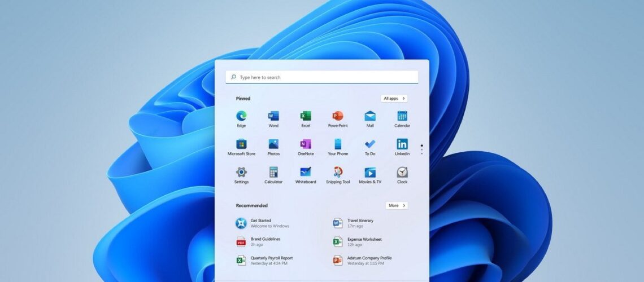Open Quarterly Payroll Report spreadsheet
This screenshot has width=644, height=282.
270,260
